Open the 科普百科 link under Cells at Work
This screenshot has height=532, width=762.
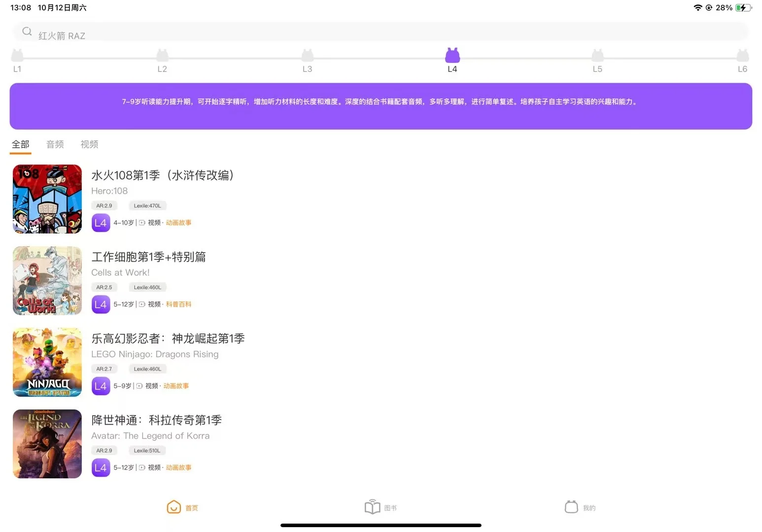pos(179,304)
